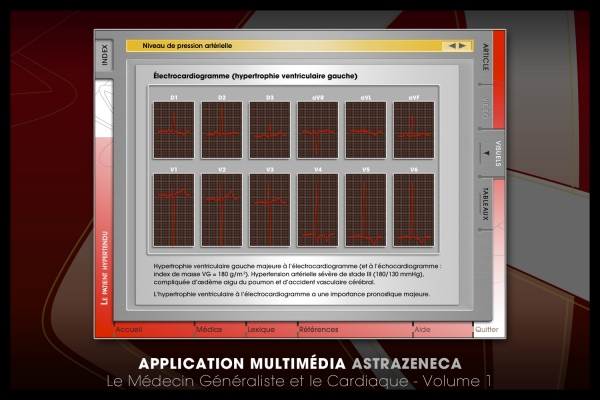Select the aVR lead ECG tracing

click(x=317, y=130)
